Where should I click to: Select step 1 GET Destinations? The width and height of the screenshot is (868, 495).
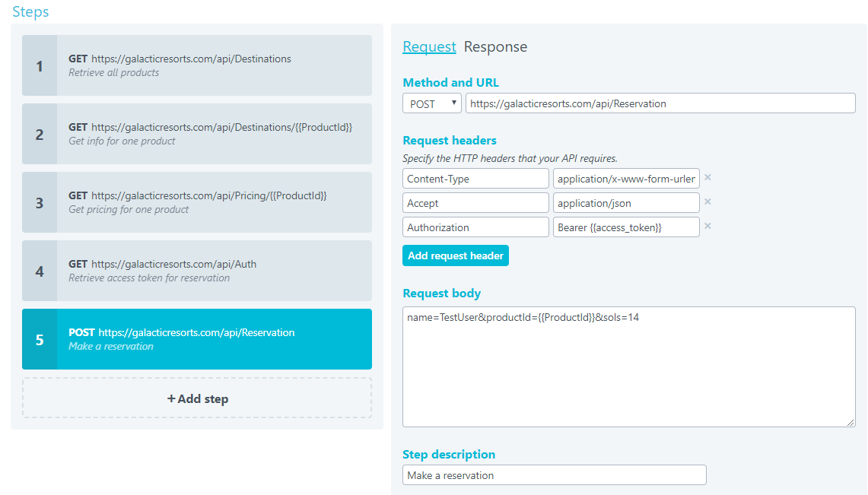[x=197, y=65]
